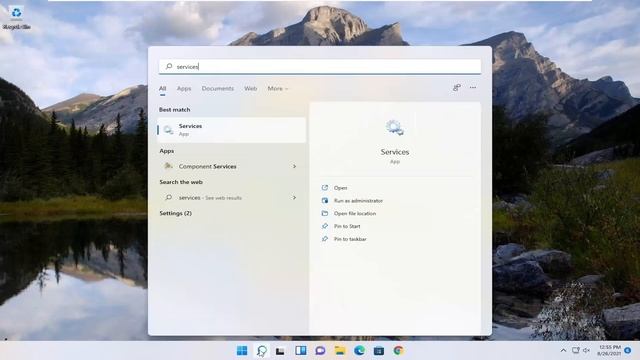Open the Services app best match
640x360 pixels.
tap(231, 130)
